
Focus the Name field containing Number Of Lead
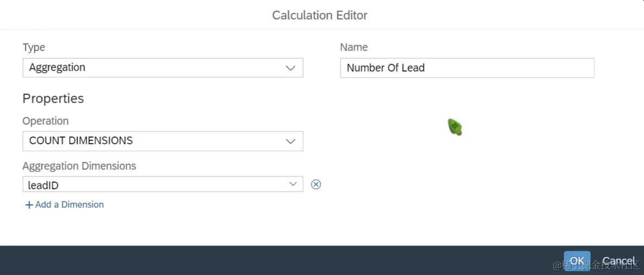pos(467,68)
